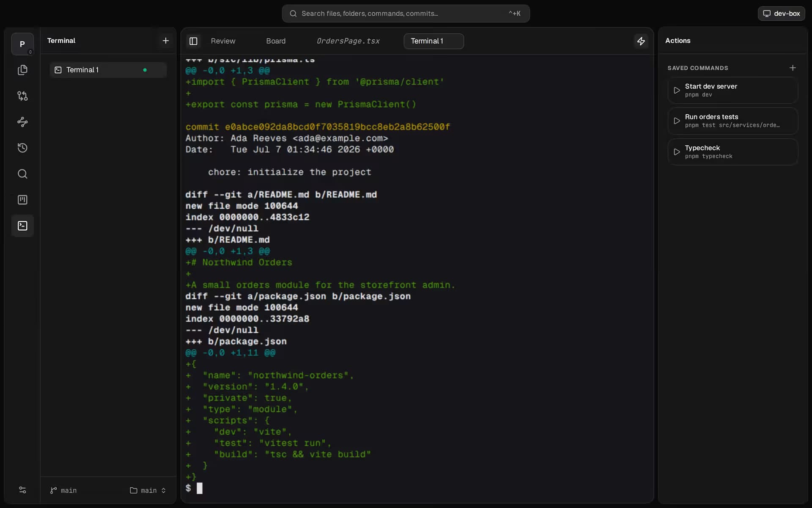
Task: Open the History sidebar icon
Action: (x=22, y=148)
